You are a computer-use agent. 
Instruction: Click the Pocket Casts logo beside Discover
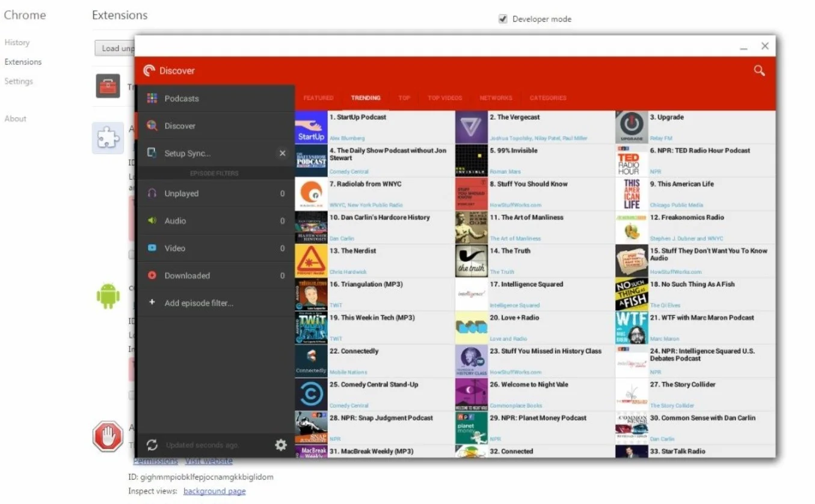click(x=149, y=71)
